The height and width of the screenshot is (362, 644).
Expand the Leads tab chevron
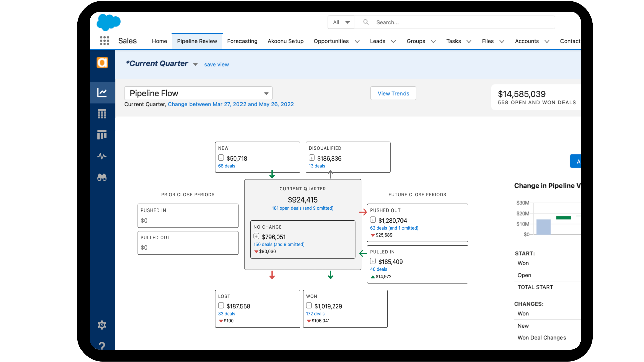pos(394,41)
